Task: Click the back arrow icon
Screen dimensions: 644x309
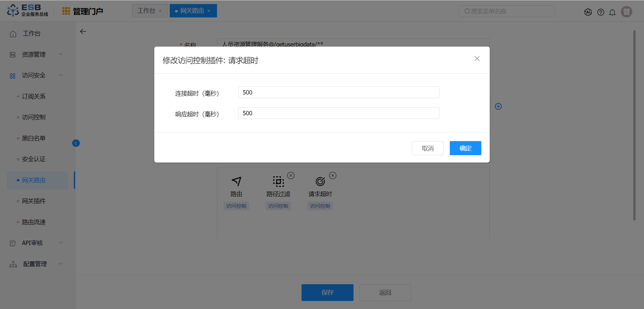Action: (83, 32)
